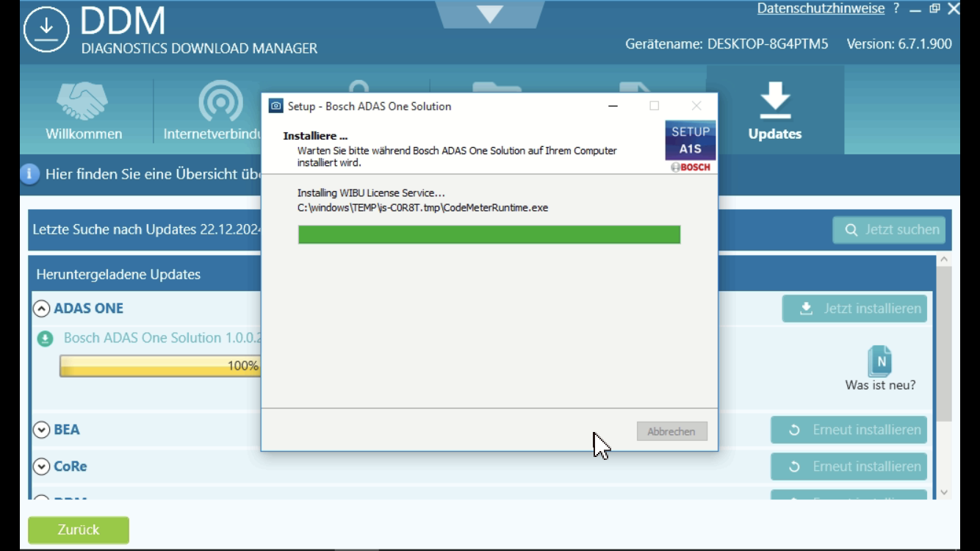The image size is (980, 551).
Task: Click the download icon in Jetzt installieren
Action: (x=806, y=309)
